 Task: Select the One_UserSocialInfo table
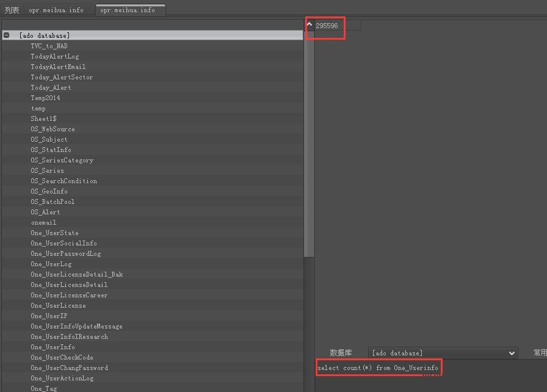tap(63, 244)
